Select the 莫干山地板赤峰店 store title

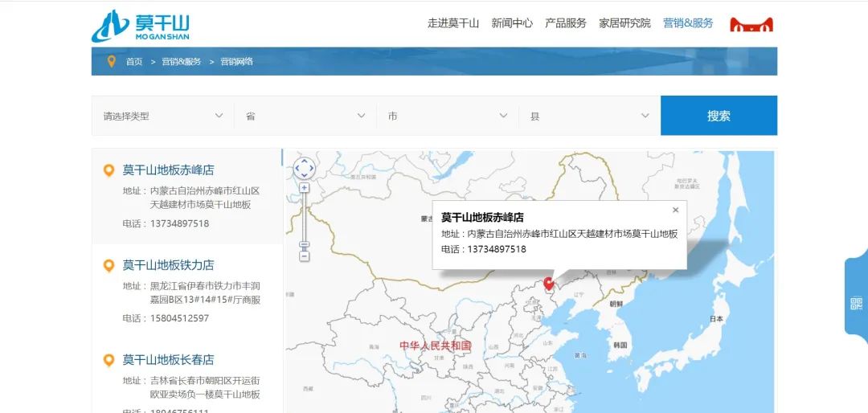tap(168, 170)
